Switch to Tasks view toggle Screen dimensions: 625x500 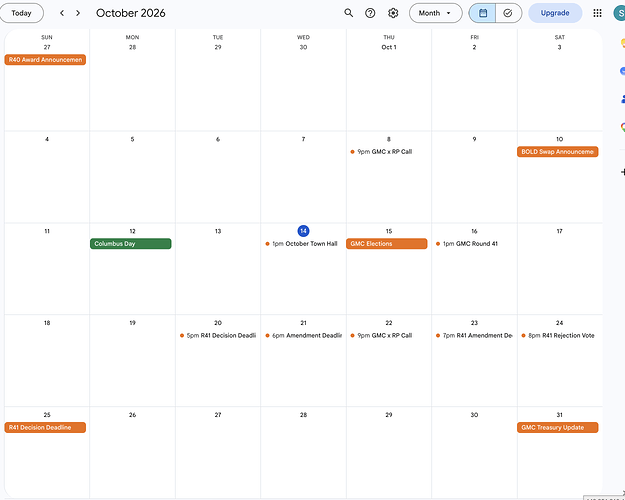tap(508, 13)
